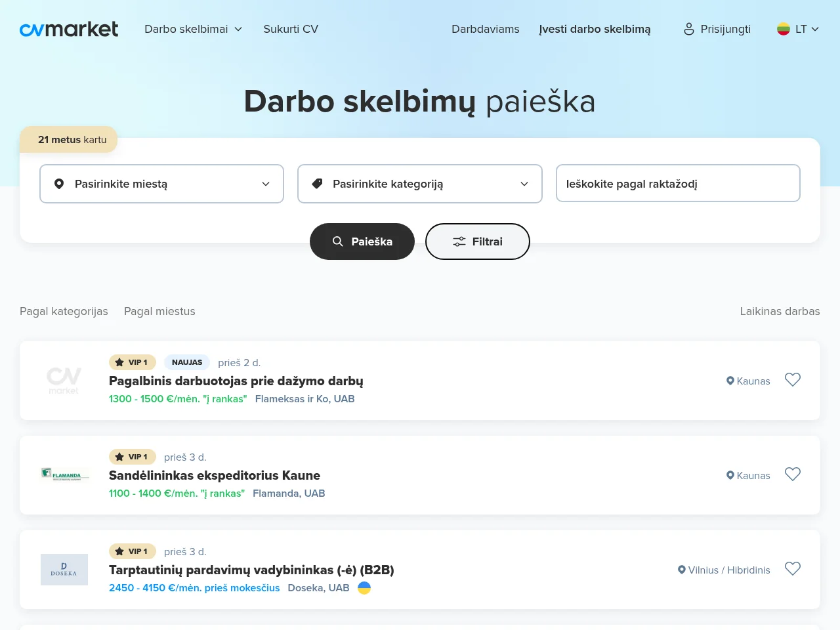
Task: Click the location pin icon in city selector
Action: point(59,184)
